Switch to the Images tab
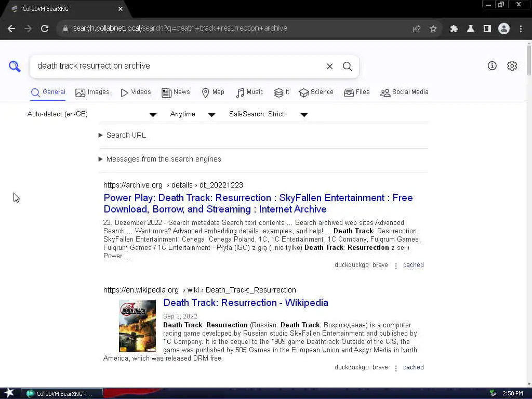The image size is (532, 399). [92, 92]
